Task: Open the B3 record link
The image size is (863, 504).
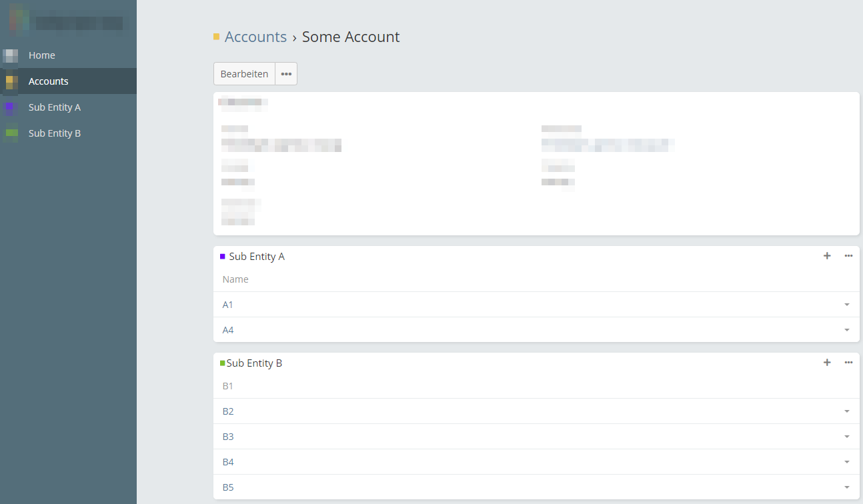Action: pos(228,437)
